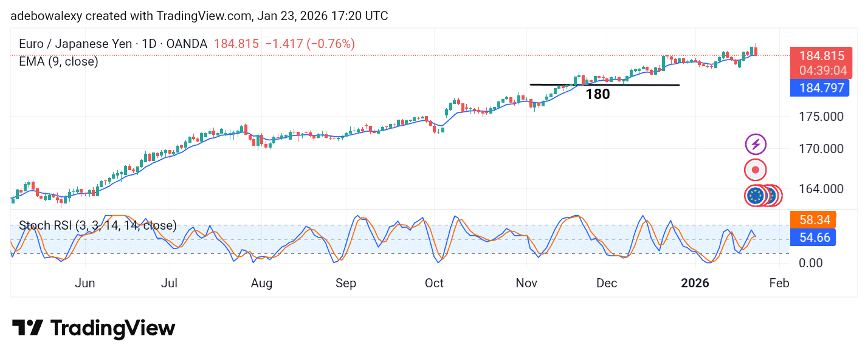Select the 2026 label on the time axis
868x359 pixels.
695,283
